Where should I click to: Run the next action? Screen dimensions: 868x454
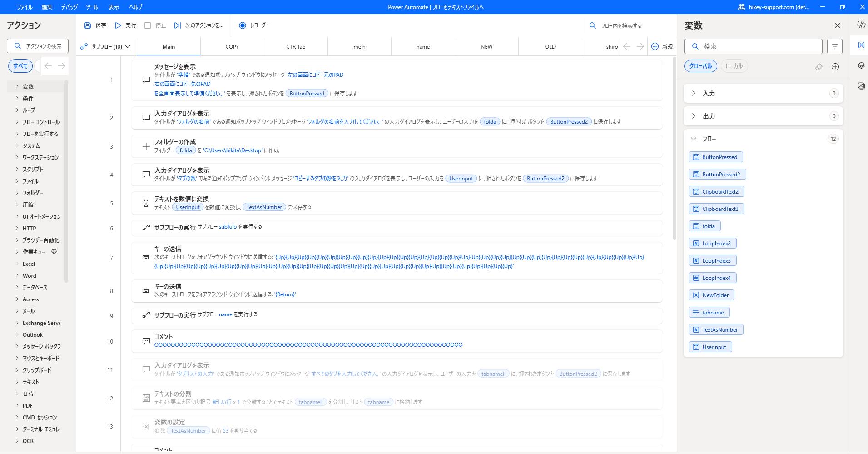(200, 25)
